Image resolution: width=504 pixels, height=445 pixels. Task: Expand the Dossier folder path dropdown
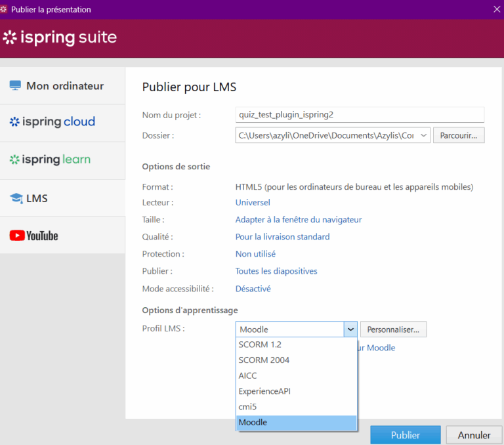pyautogui.click(x=424, y=135)
